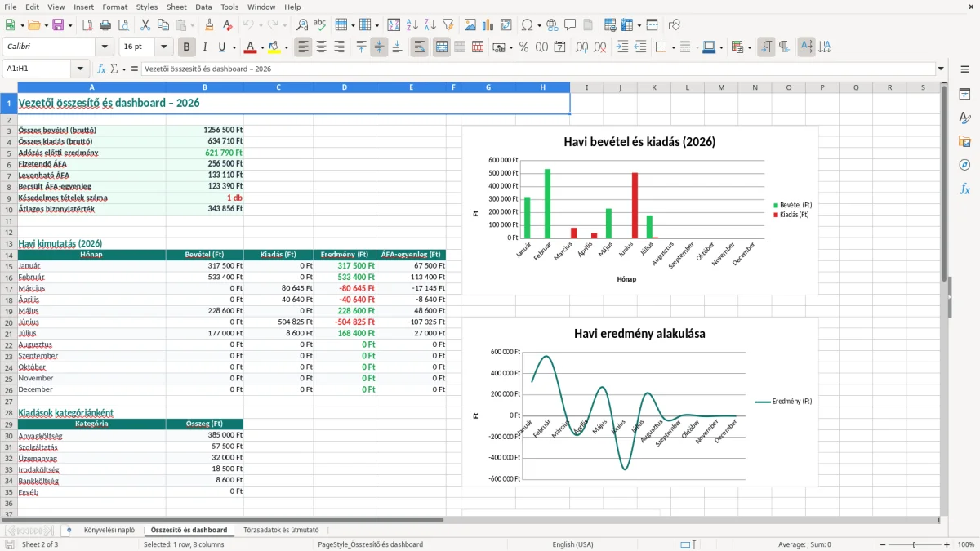Open highlighting color dropdown arrow
The width and height of the screenshot is (980, 551).
click(286, 47)
